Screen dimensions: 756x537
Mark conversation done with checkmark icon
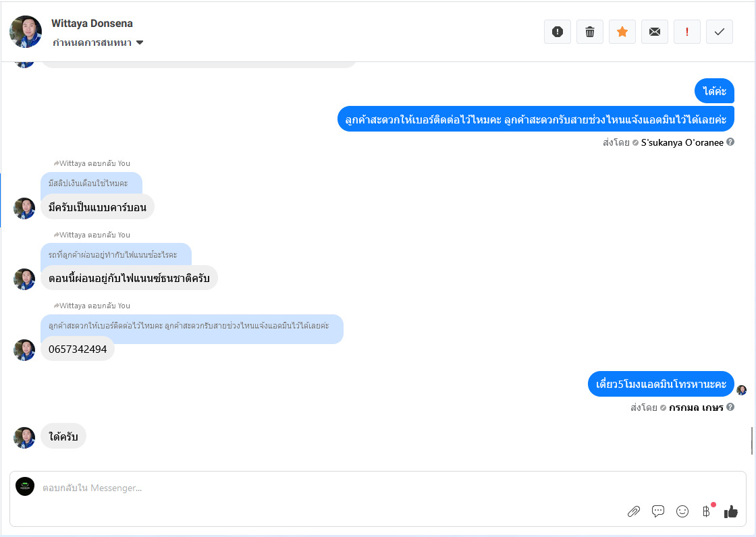coord(720,32)
